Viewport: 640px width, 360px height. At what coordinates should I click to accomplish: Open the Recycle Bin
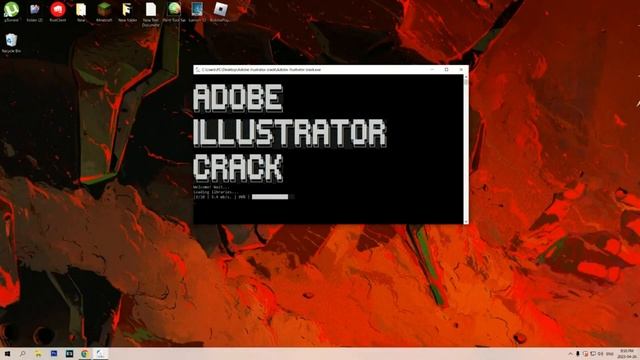click(x=11, y=43)
